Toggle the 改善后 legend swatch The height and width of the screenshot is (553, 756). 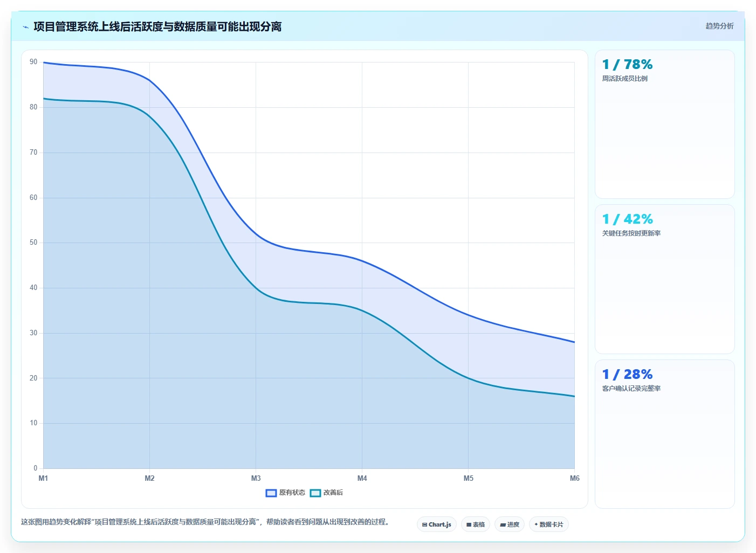315,493
